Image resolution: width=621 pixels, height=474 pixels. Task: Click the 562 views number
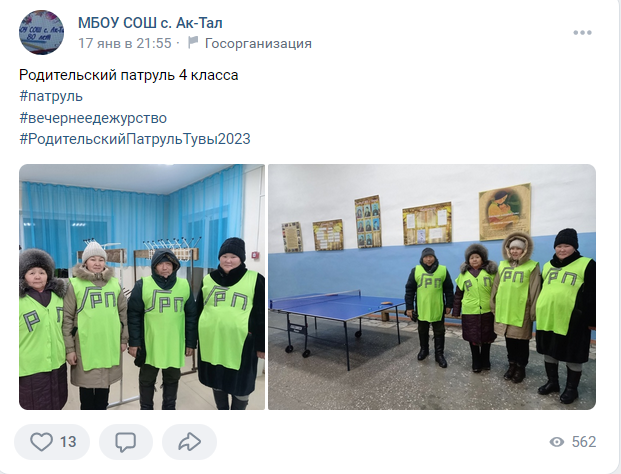coord(584,442)
